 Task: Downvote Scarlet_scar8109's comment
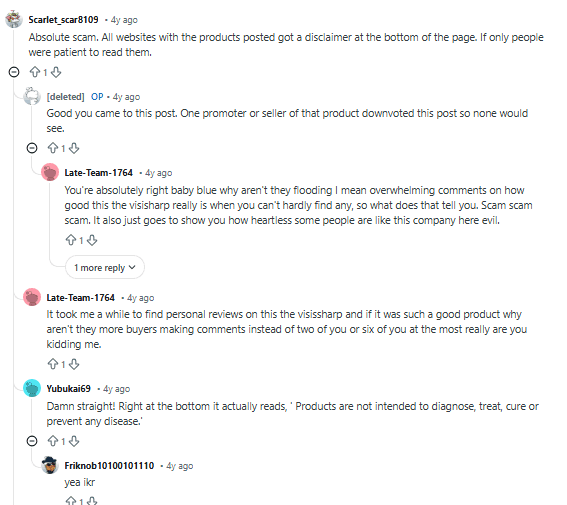[56, 72]
